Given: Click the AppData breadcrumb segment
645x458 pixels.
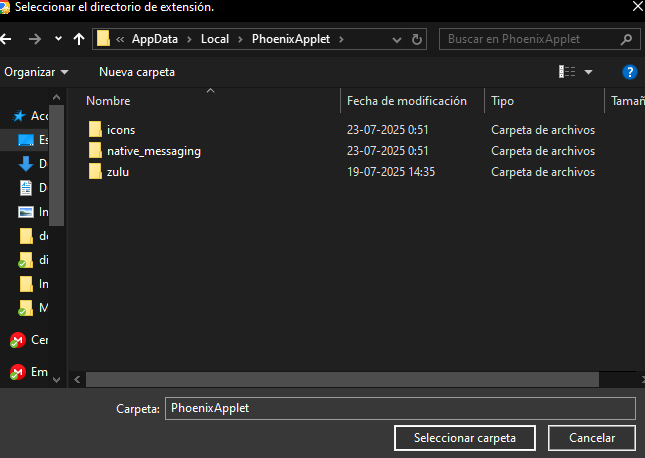Looking at the screenshot, I should point(154,40).
